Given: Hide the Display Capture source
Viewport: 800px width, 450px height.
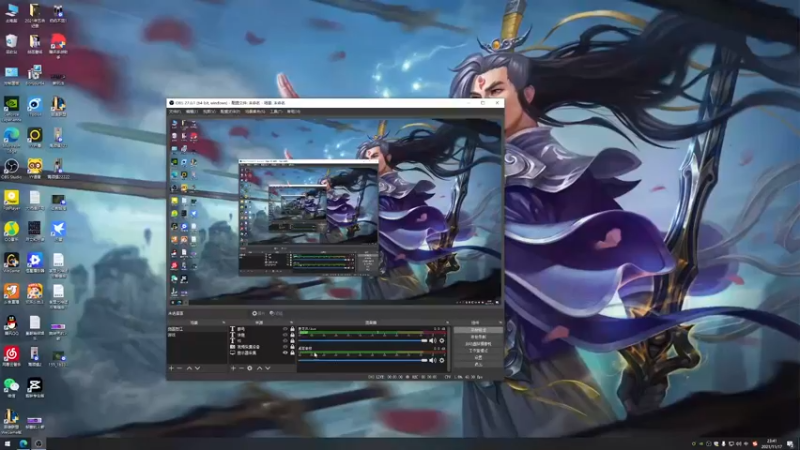Looking at the screenshot, I should 285,353.
